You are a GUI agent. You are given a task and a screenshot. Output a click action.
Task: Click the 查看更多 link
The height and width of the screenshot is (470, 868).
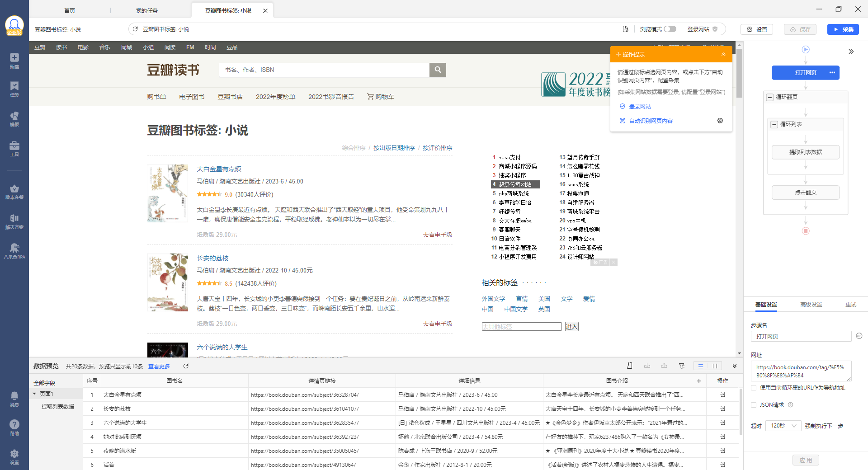[159, 366]
